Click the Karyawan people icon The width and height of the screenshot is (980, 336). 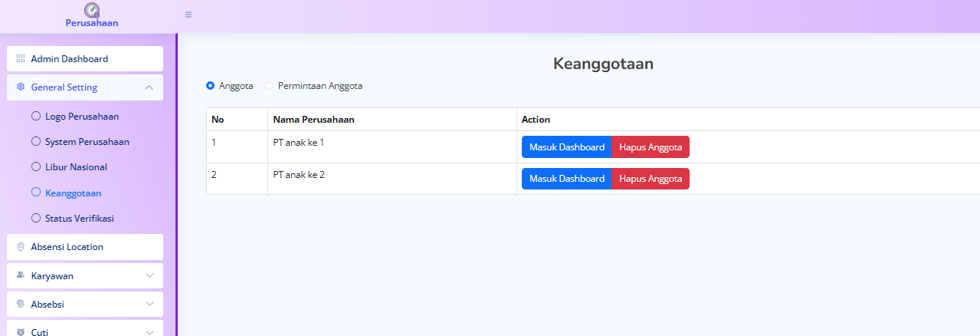pos(21,275)
